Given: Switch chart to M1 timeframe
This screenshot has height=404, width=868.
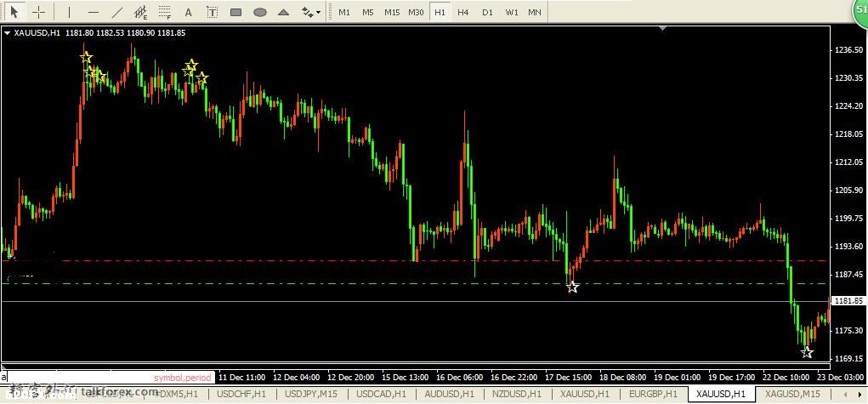Looking at the screenshot, I should [x=344, y=12].
